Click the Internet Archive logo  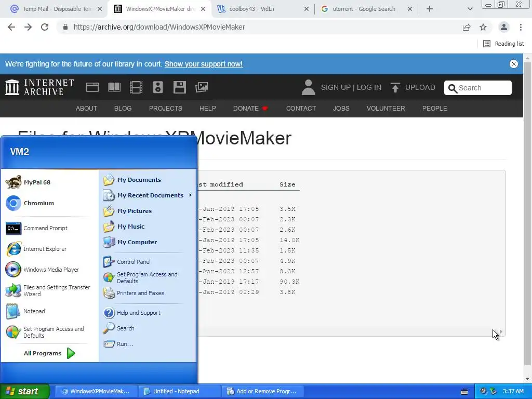click(x=39, y=87)
